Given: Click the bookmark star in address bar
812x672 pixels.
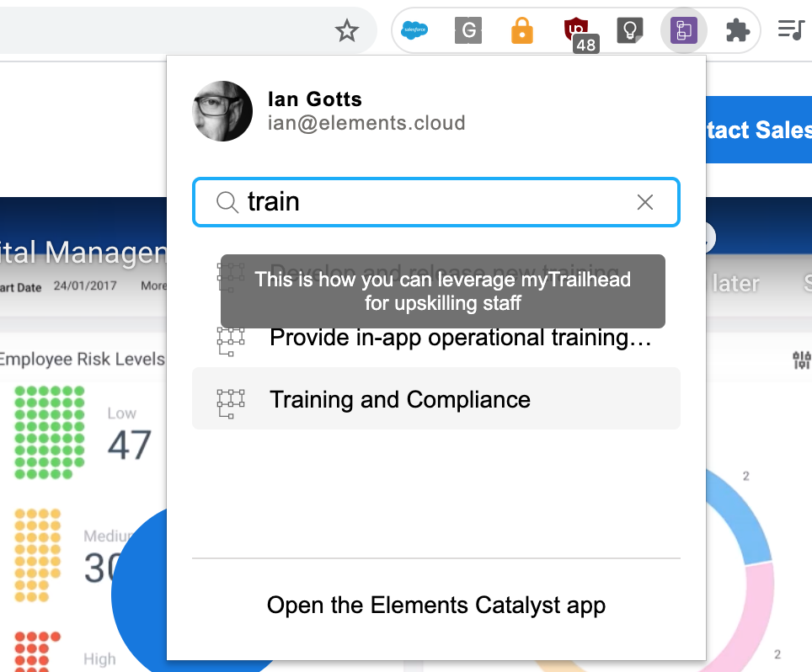Looking at the screenshot, I should click(346, 31).
